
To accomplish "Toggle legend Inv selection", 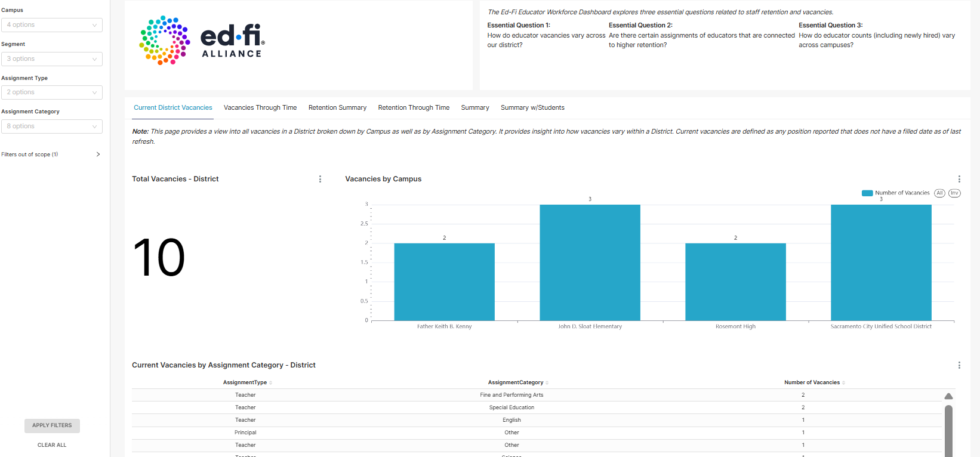I will tap(954, 193).
